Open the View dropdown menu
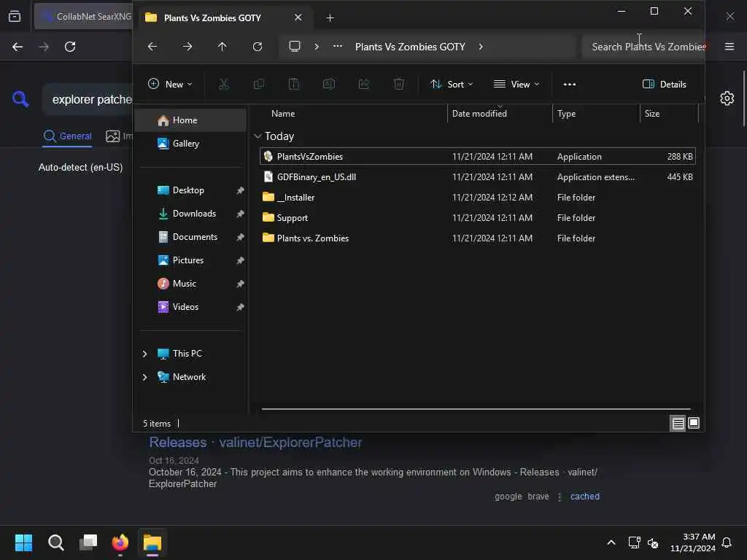The width and height of the screenshot is (747, 560). (x=516, y=85)
